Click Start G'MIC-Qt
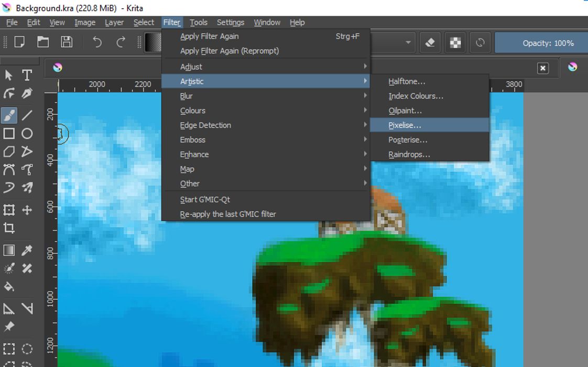Viewport: 588px width, 367px height. point(205,200)
